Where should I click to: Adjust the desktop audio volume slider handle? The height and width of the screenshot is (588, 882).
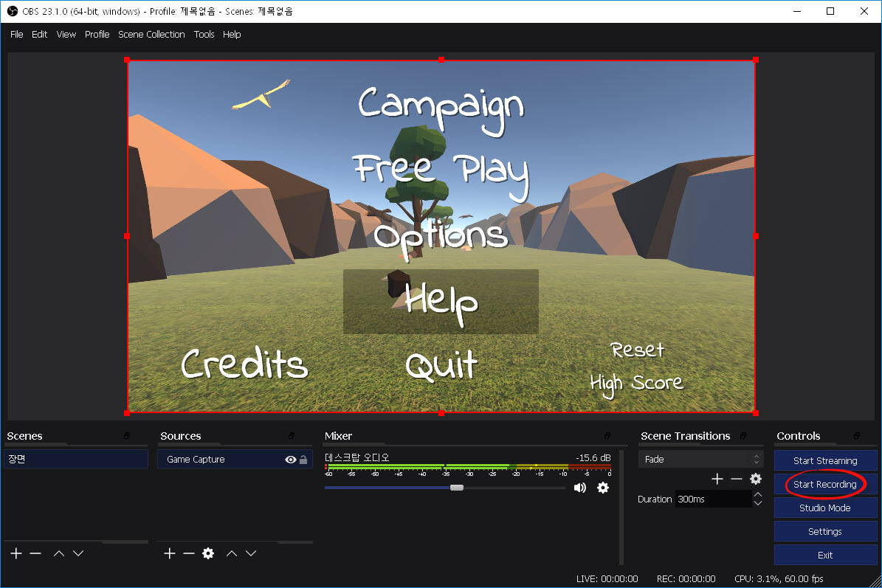pos(457,488)
